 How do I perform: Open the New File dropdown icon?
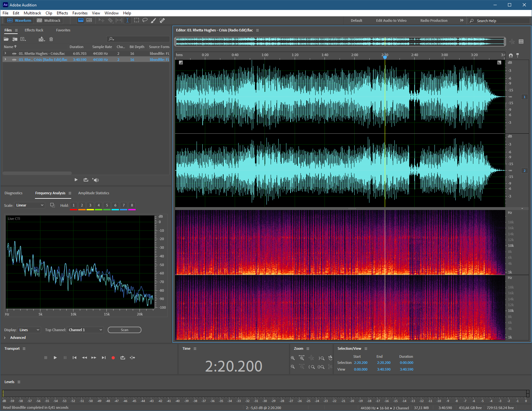(23, 39)
